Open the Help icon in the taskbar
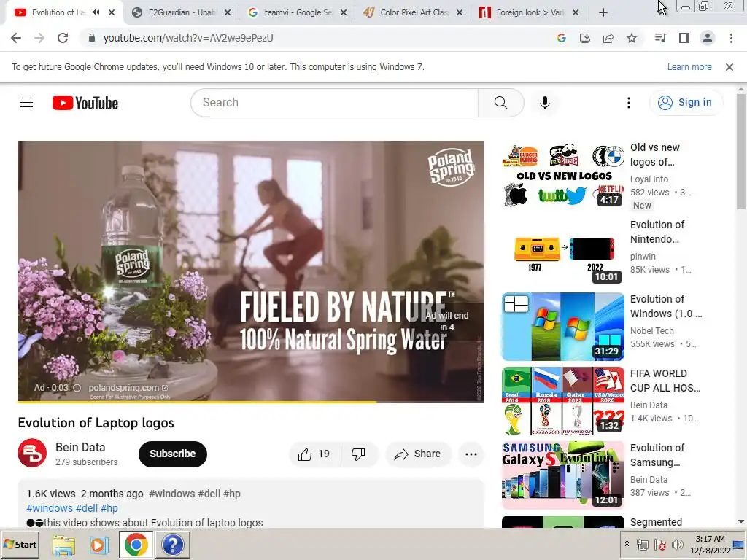 (x=172, y=545)
